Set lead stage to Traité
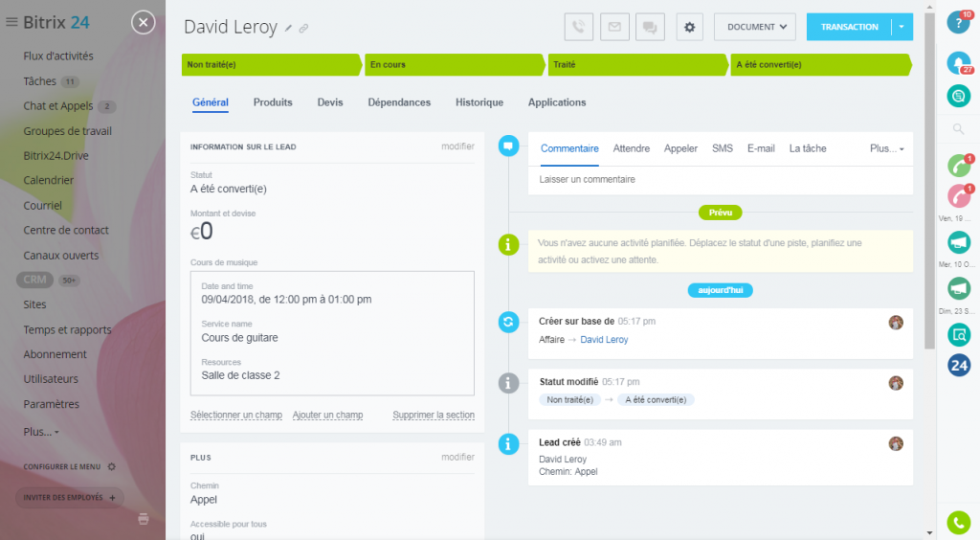 point(636,64)
